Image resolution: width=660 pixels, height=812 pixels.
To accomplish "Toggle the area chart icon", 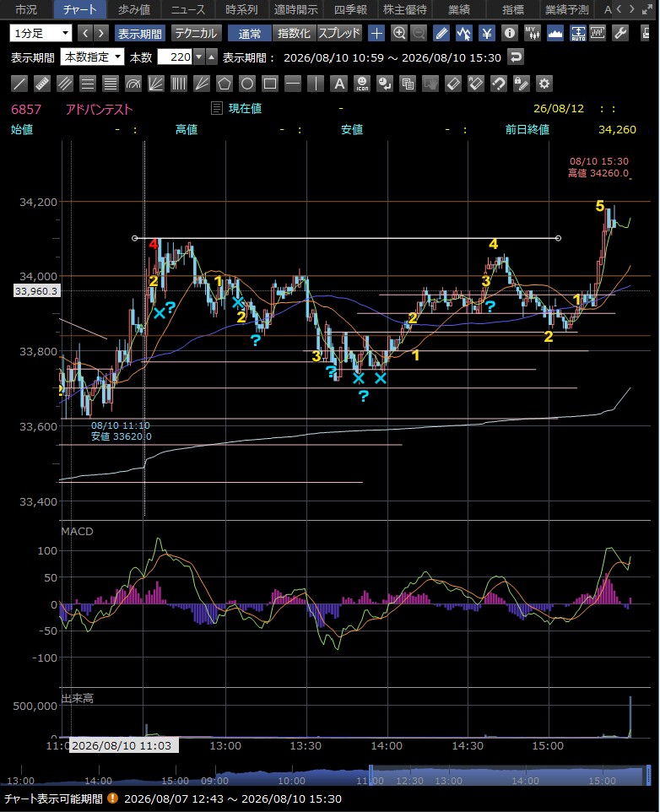I will pos(555,34).
